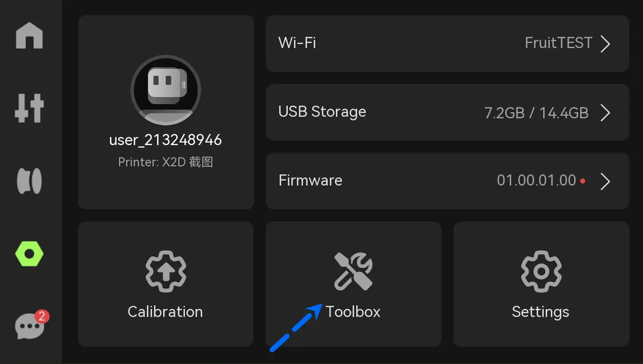Open the USB Storage label entry
Viewport: 643px width, 364px height.
click(322, 111)
